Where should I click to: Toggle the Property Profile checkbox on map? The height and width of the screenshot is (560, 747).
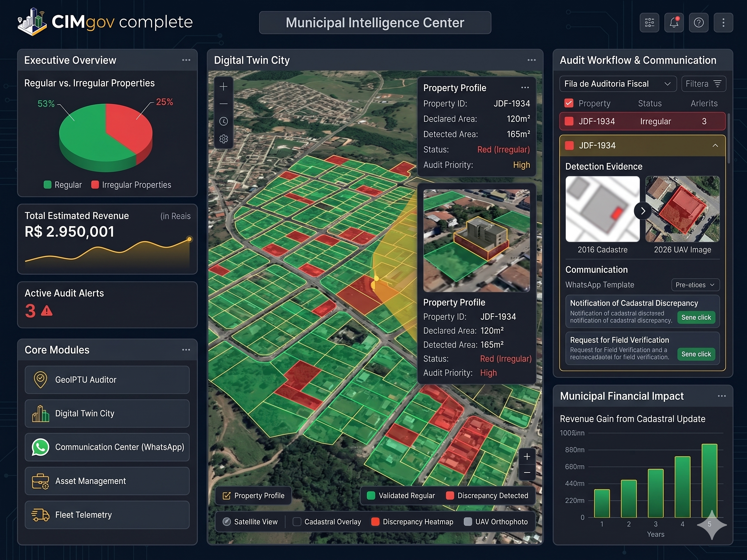[x=227, y=496]
